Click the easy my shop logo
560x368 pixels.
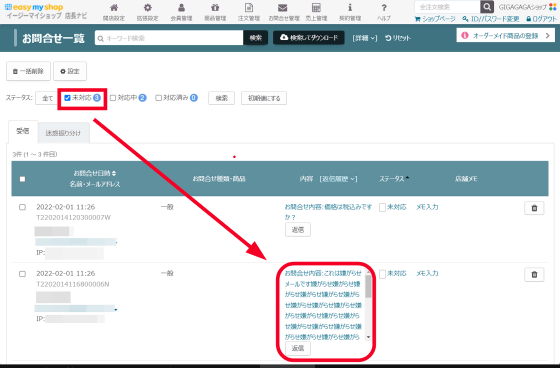(34, 7)
